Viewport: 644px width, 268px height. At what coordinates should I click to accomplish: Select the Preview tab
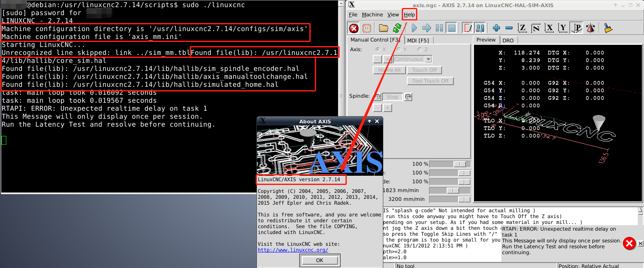[486, 40]
